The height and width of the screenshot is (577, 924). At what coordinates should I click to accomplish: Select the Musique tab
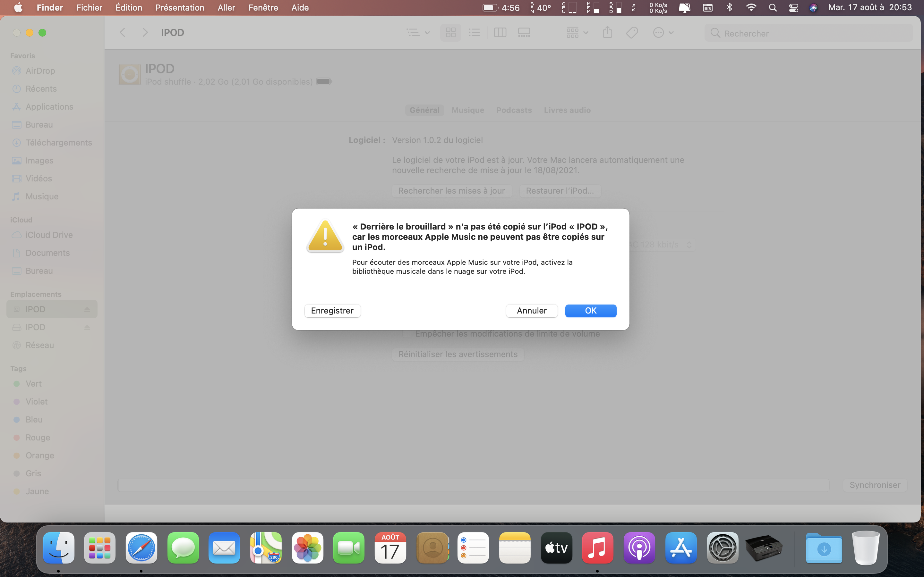coord(468,110)
